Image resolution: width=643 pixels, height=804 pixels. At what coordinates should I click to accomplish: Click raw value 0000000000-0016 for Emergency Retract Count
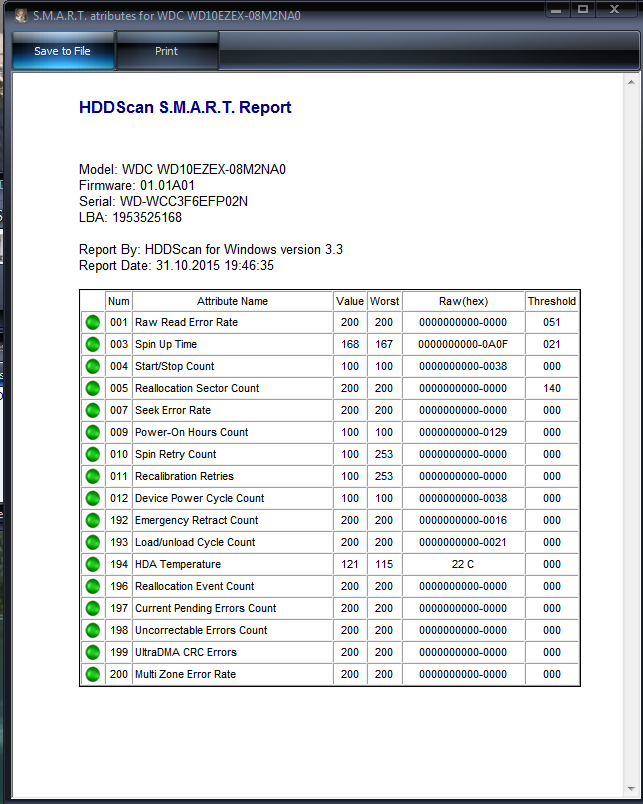click(x=463, y=520)
